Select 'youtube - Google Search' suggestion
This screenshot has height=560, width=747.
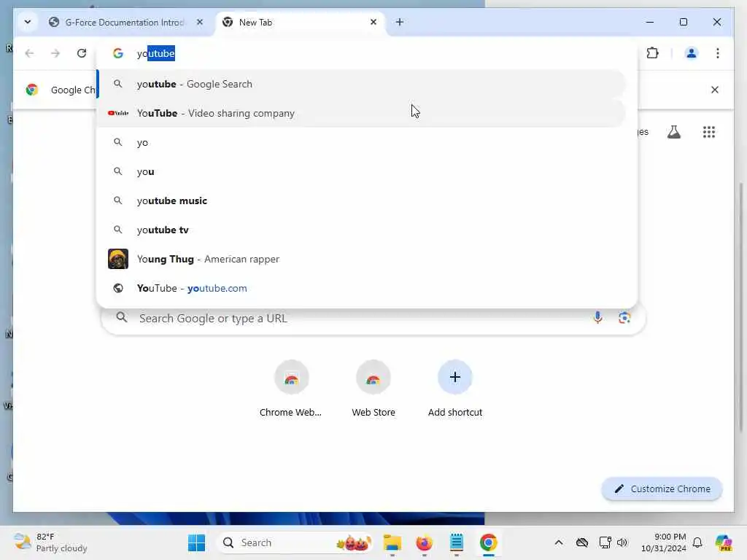click(x=361, y=85)
